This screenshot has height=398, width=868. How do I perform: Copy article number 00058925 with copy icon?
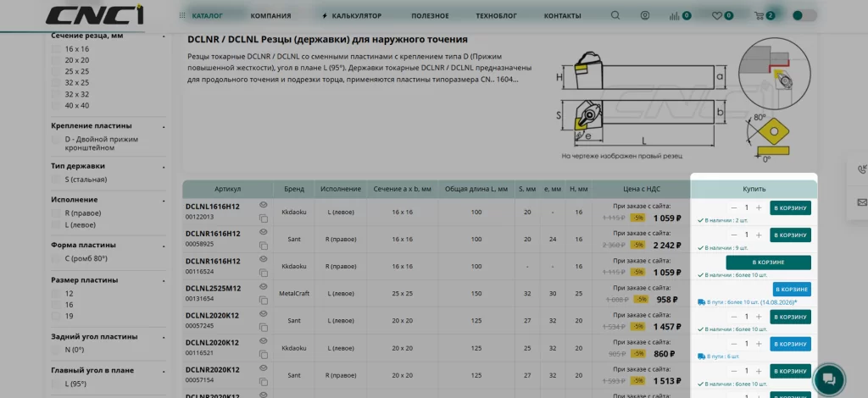coord(264,246)
